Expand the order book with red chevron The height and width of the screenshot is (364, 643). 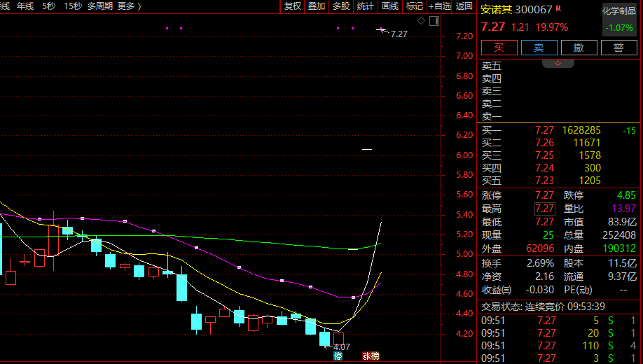point(558,63)
